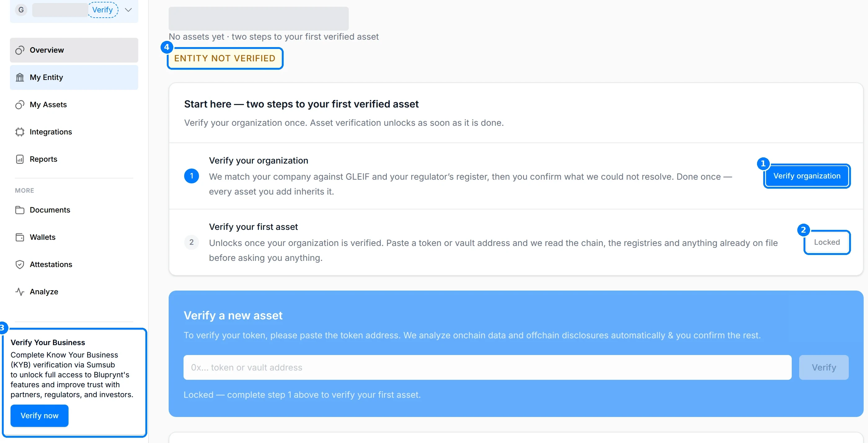868x443 pixels.
Task: Click the 'Start here' card heading
Action: tap(301, 104)
